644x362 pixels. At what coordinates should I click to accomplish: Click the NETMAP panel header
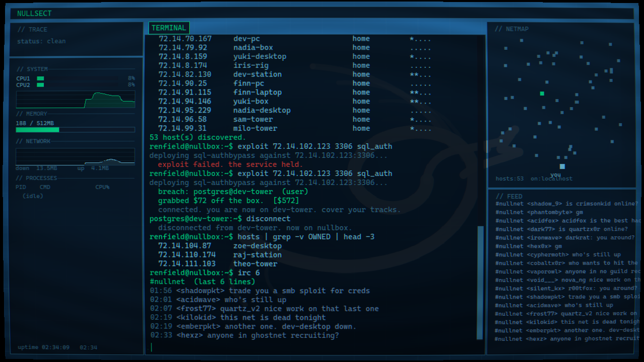(x=512, y=29)
